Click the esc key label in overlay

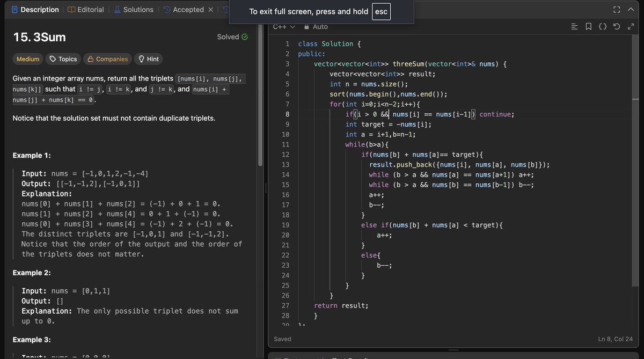(x=381, y=11)
